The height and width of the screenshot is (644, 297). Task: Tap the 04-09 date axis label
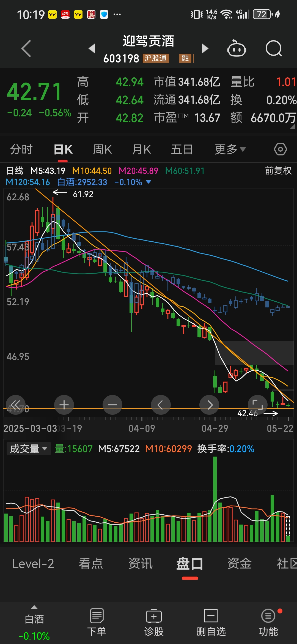pyautogui.click(x=142, y=428)
